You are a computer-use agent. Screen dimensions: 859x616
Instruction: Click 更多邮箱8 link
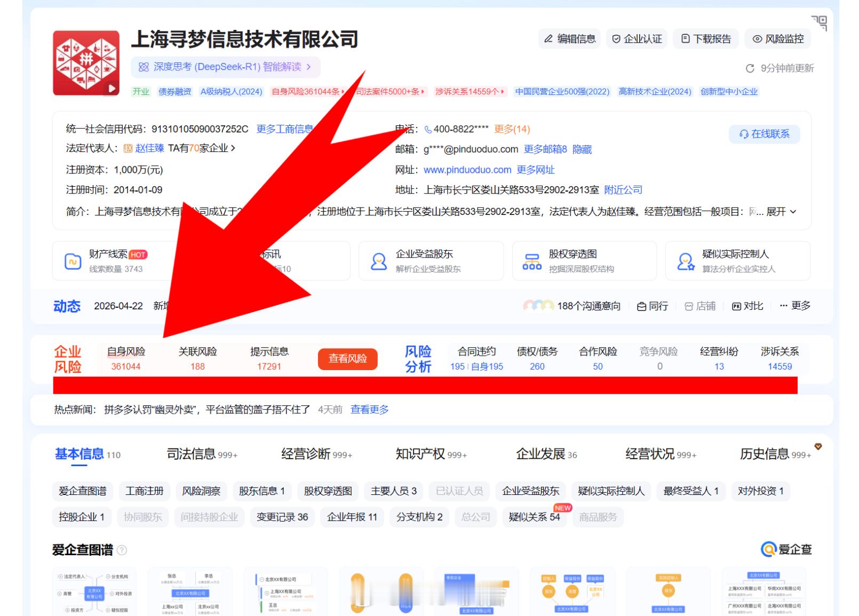(x=545, y=149)
